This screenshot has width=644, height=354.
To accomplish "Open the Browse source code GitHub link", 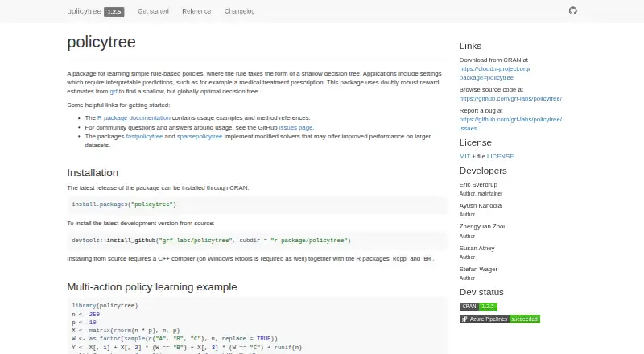I will pos(510,99).
